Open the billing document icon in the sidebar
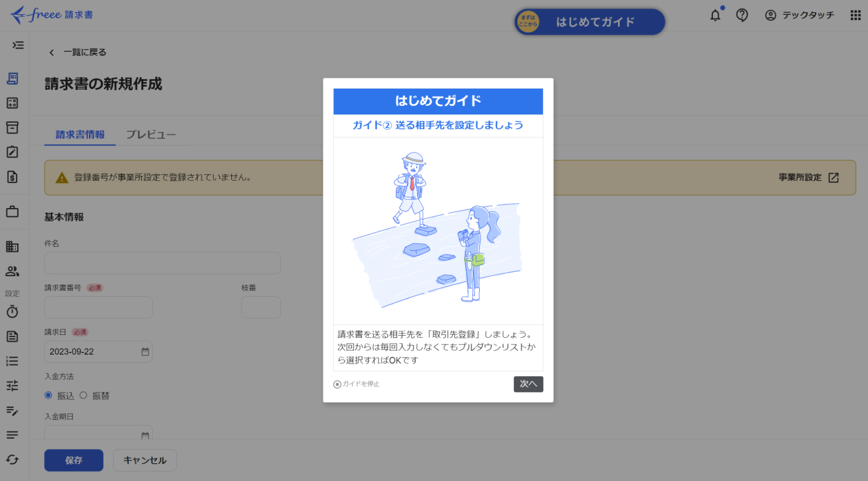The height and width of the screenshot is (481, 868). tap(12, 177)
